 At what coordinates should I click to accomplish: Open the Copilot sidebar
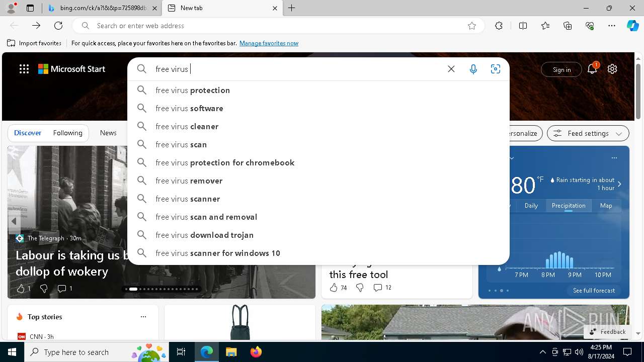pyautogui.click(x=632, y=26)
